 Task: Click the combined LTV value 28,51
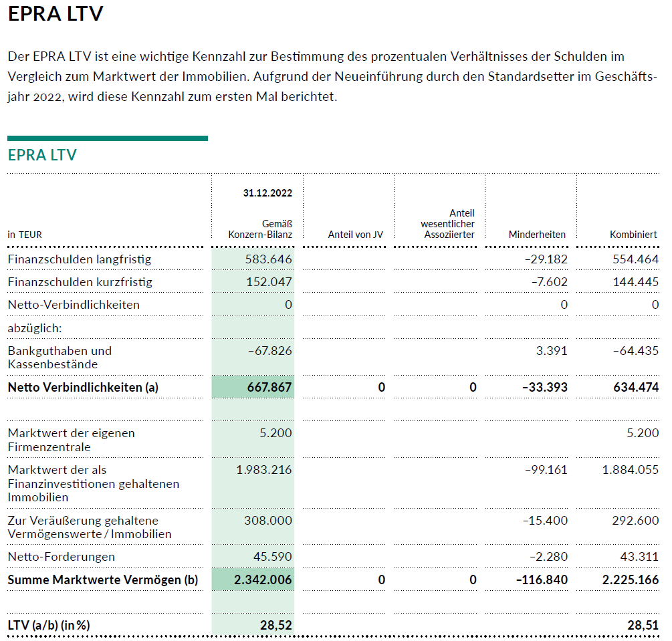[x=643, y=626]
